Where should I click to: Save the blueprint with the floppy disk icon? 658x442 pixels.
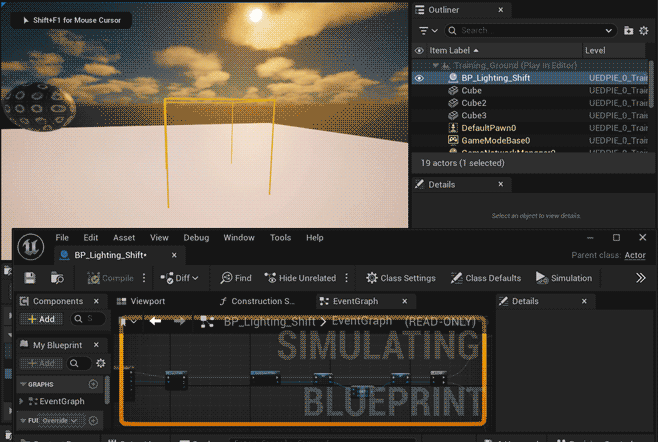pos(30,278)
